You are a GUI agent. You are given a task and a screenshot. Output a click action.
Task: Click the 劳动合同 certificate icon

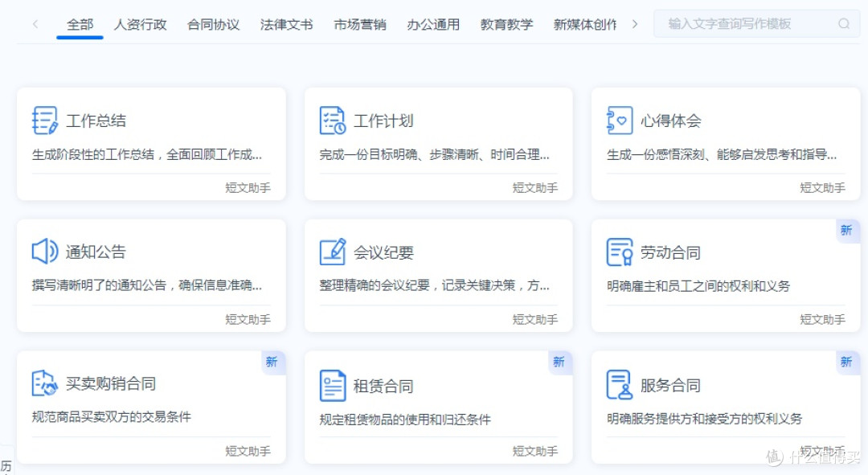[x=620, y=252]
